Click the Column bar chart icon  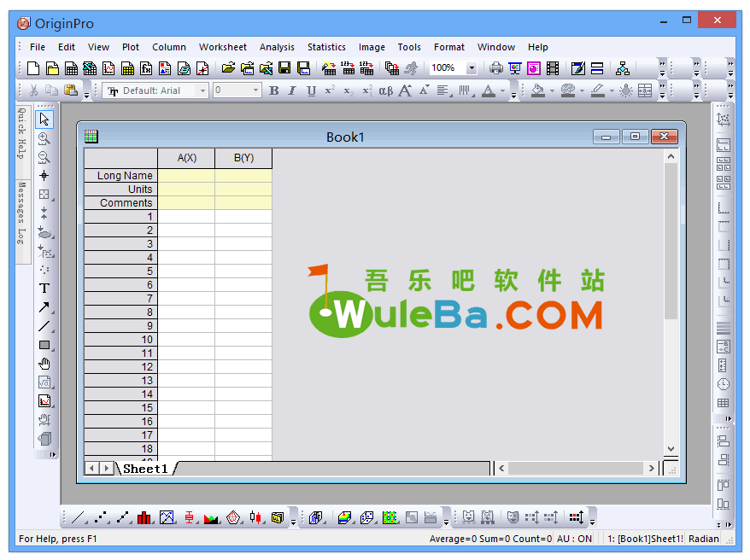(144, 517)
